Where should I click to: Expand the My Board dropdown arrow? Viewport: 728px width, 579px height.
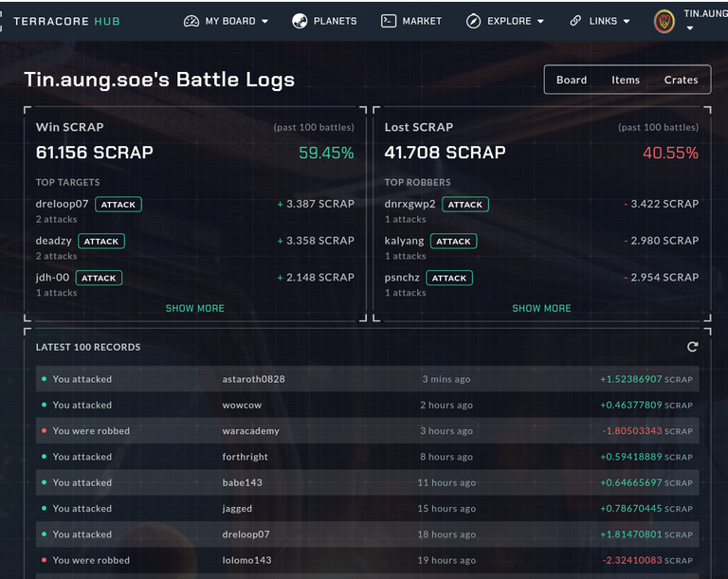click(264, 22)
